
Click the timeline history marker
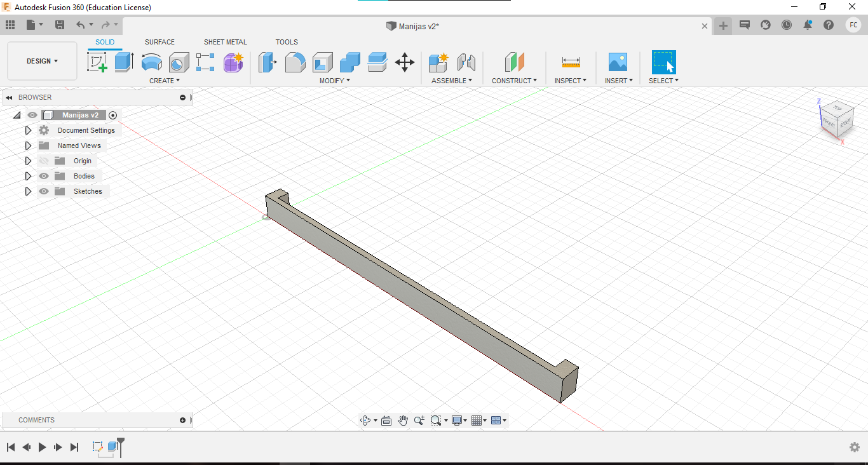coord(121,446)
